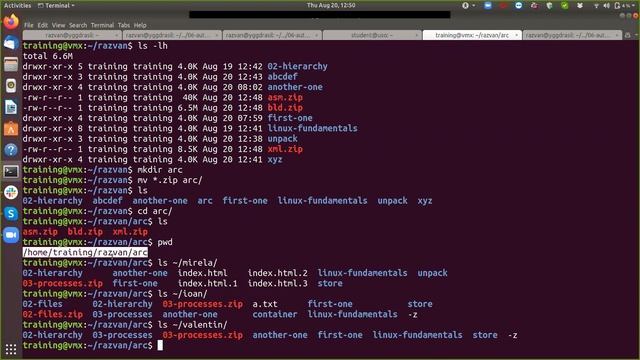Launch Zoom from the dock
Image resolution: width=640 pixels, height=360 pixels.
coord(11,235)
